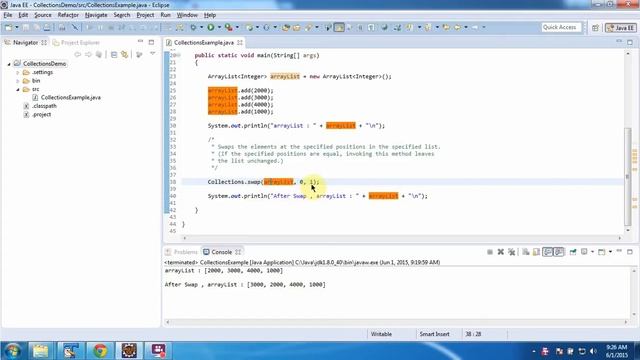
Task: Open the Open Console dropdown arrow
Action: click(x=610, y=252)
